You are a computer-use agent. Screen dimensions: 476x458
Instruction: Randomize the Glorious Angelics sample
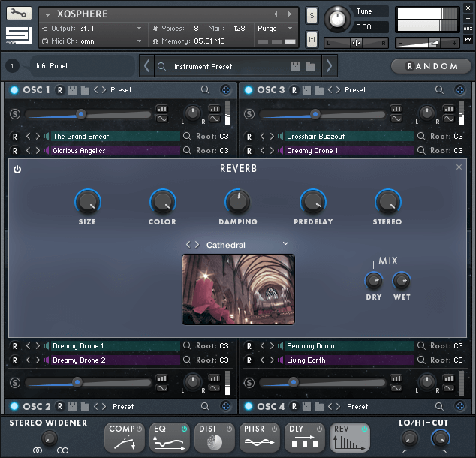tap(15, 151)
